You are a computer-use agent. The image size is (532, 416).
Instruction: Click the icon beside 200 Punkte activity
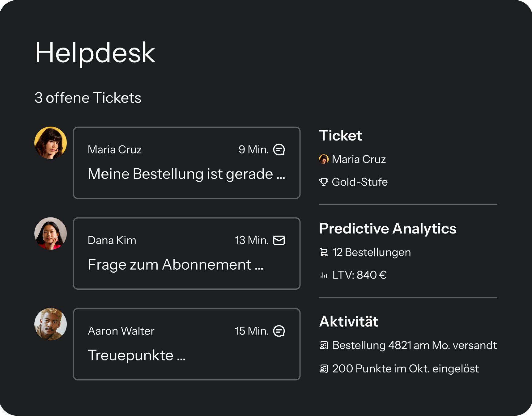324,369
